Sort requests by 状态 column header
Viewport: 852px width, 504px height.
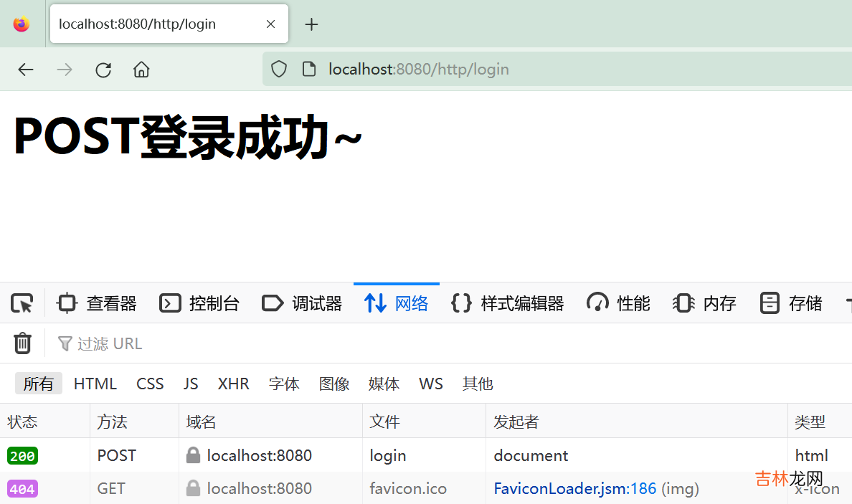(x=23, y=422)
